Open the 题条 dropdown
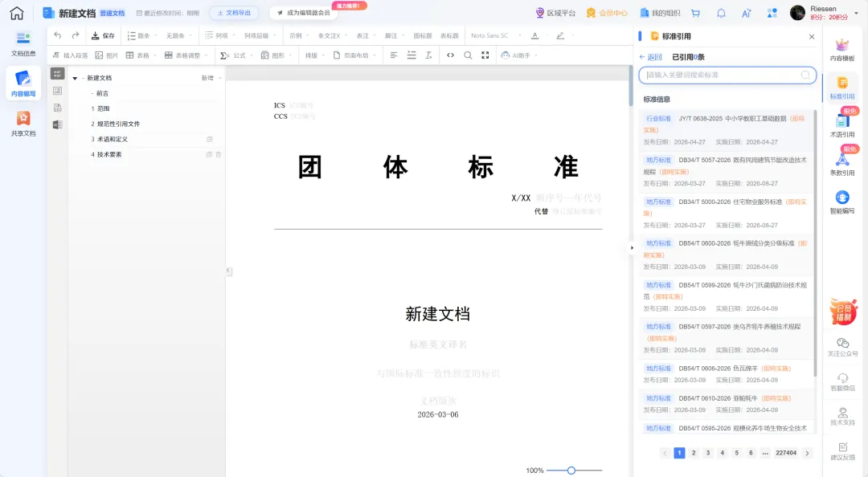The width and height of the screenshot is (868, 477). pos(142,35)
